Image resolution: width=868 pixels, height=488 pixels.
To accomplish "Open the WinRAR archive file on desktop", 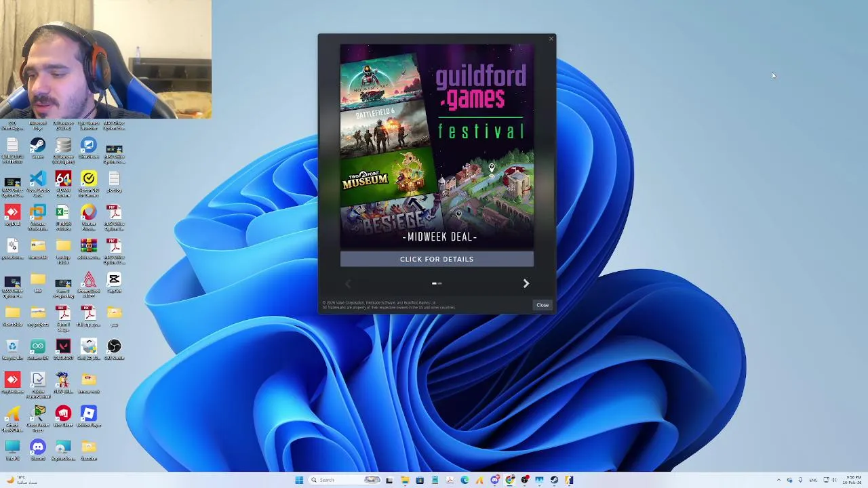I will pyautogui.click(x=89, y=249).
